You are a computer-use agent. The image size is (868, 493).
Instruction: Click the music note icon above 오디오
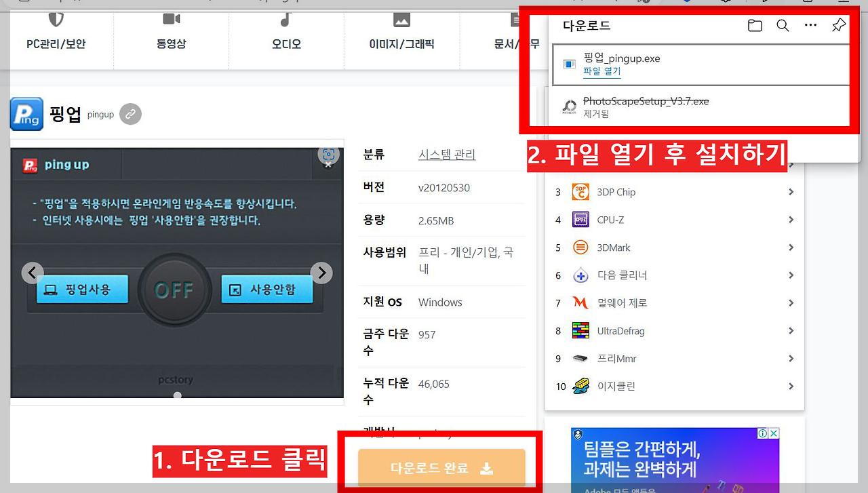point(286,19)
